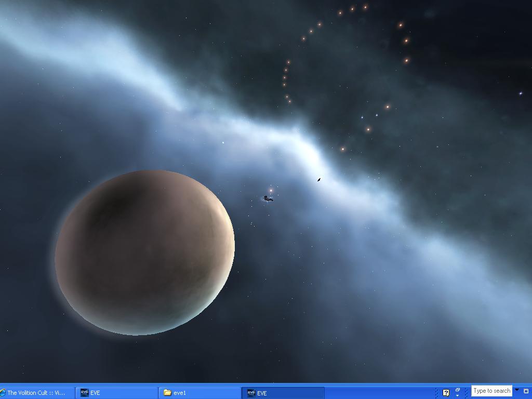Image resolution: width=532 pixels, height=399 pixels.
Task: Select the active EVE button right of eve1
Action: (x=283, y=393)
